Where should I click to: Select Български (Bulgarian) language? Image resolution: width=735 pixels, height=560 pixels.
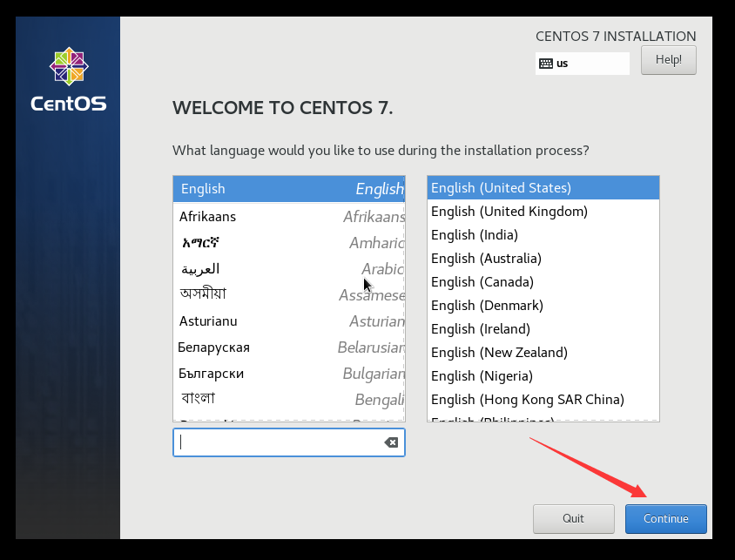click(289, 374)
